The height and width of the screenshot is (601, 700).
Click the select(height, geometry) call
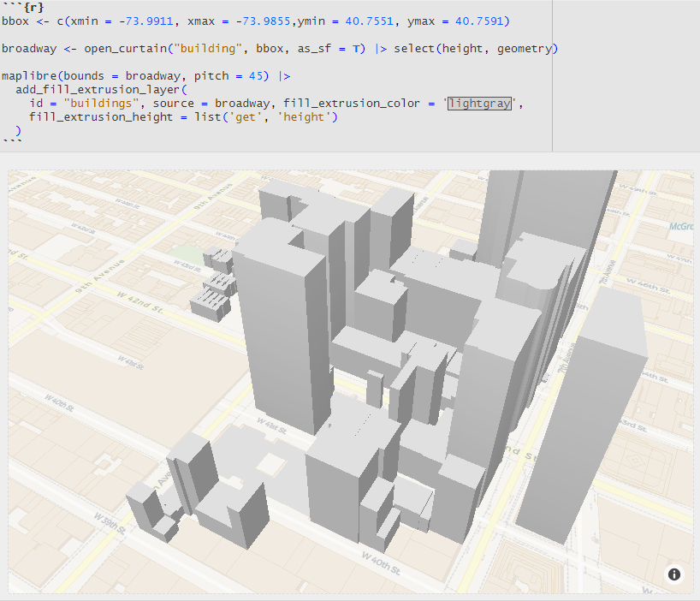click(x=476, y=48)
